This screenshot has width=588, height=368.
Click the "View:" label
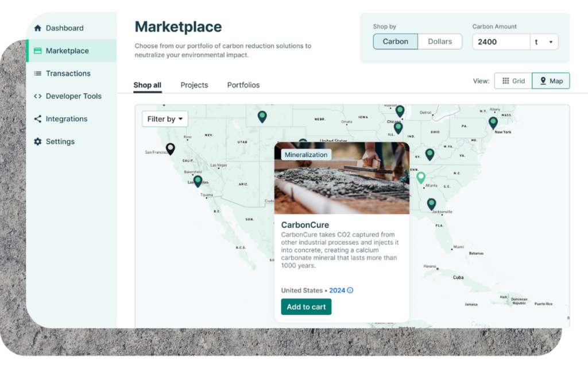[x=481, y=81]
